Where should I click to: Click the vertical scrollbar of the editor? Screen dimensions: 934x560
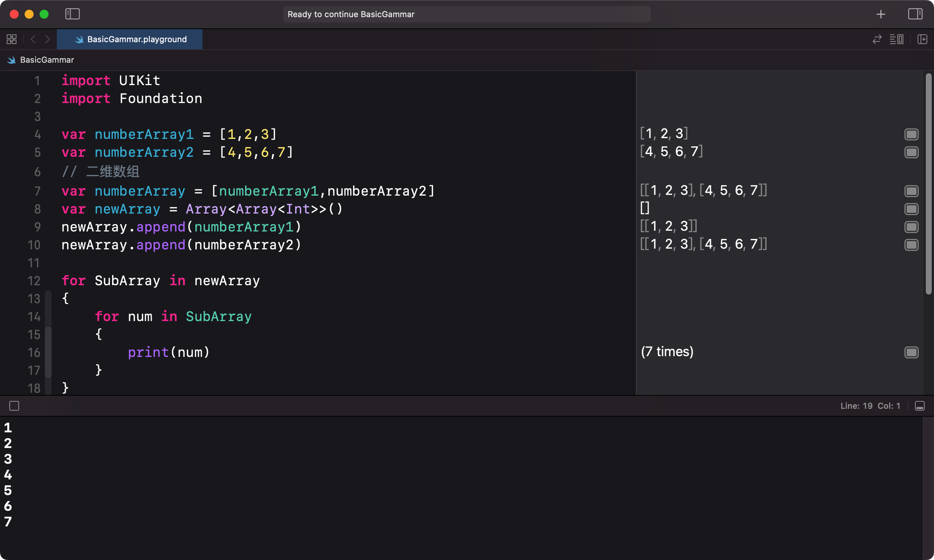(928, 184)
